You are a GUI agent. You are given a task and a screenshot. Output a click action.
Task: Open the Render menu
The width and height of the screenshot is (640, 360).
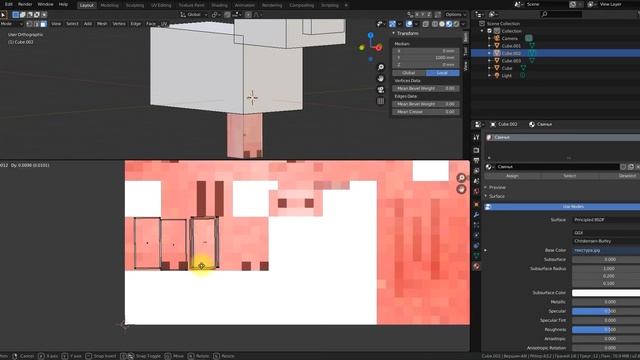pos(25,4)
